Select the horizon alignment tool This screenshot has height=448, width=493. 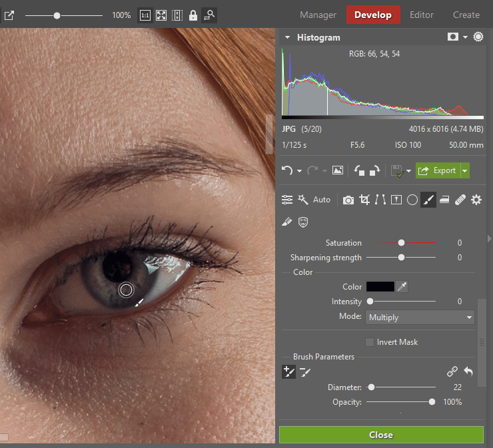(396, 200)
